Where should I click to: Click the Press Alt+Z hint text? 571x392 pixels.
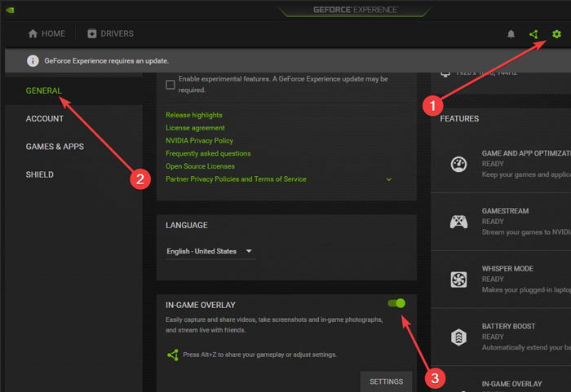pyautogui.click(x=259, y=355)
